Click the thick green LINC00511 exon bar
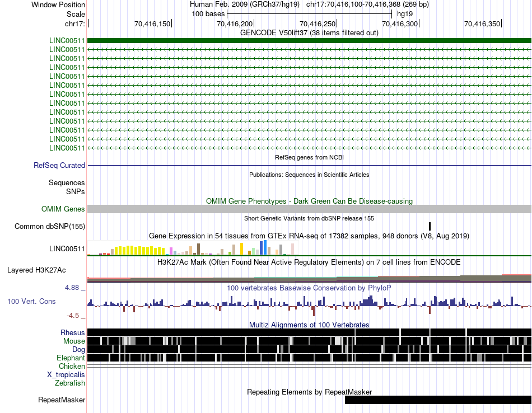This screenshot has width=532, height=413. click(310, 41)
